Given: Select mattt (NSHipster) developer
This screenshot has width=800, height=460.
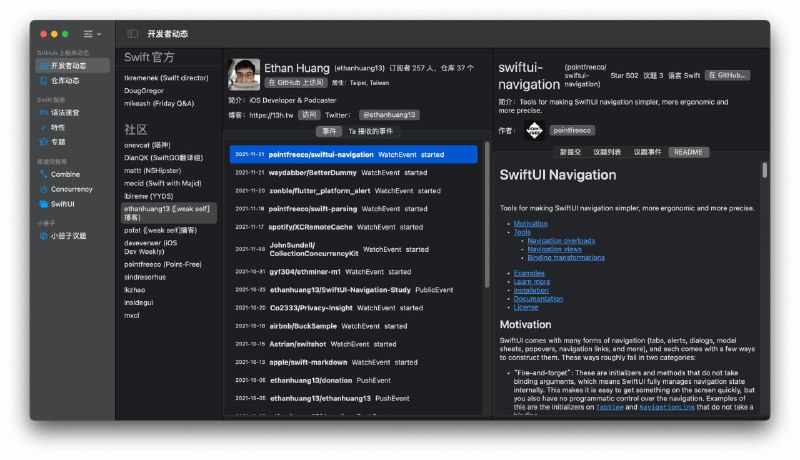Looking at the screenshot, I should point(153,171).
